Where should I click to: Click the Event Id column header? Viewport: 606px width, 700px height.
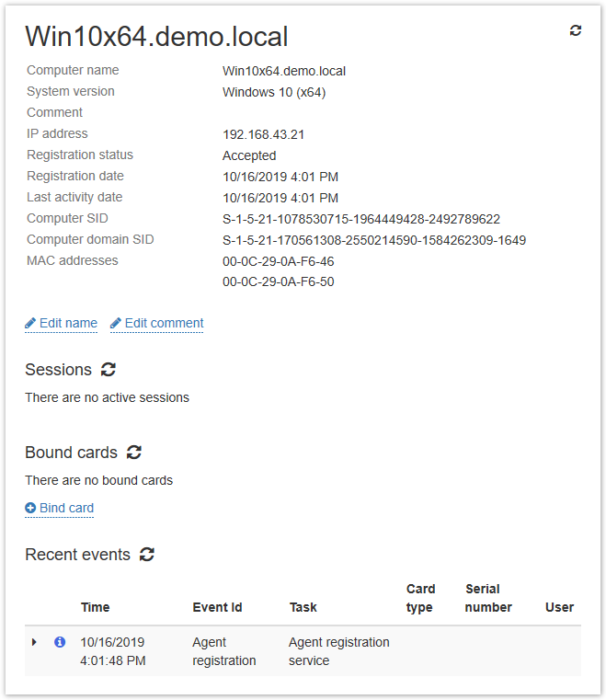(217, 607)
